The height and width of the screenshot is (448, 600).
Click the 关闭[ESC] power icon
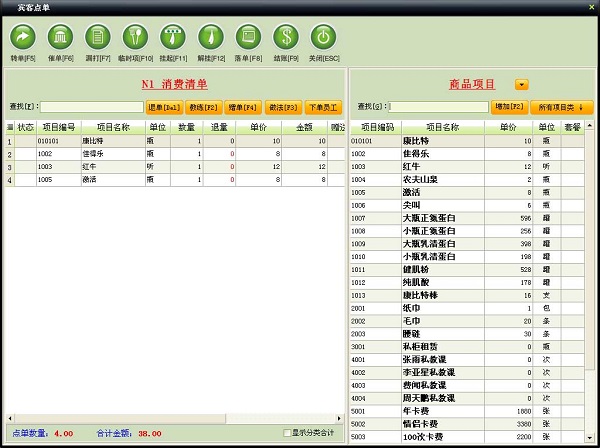coord(322,37)
